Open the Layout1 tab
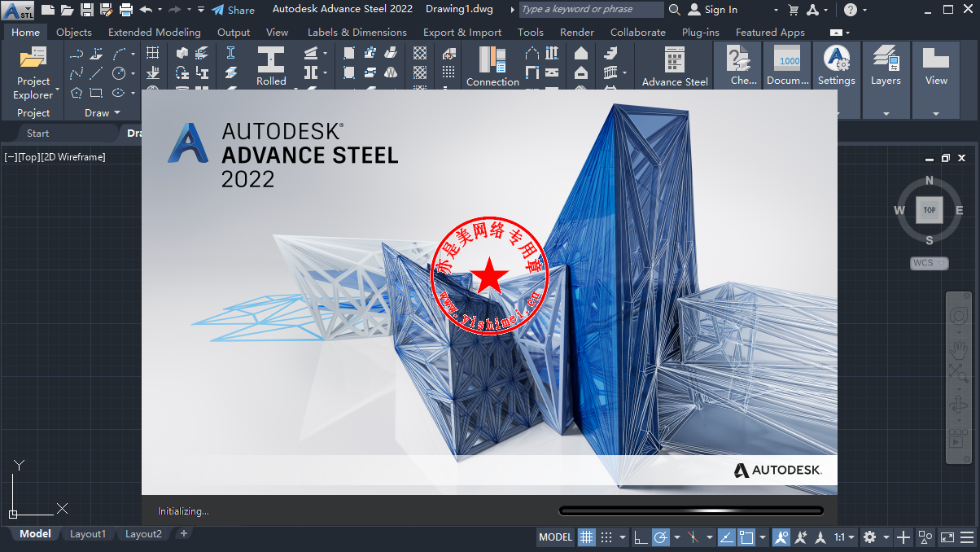 coord(88,534)
